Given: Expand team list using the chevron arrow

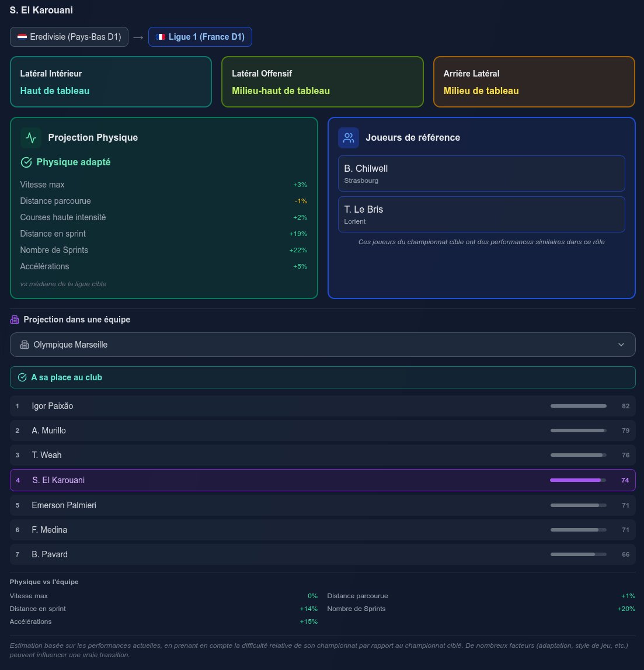Looking at the screenshot, I should 621,345.
